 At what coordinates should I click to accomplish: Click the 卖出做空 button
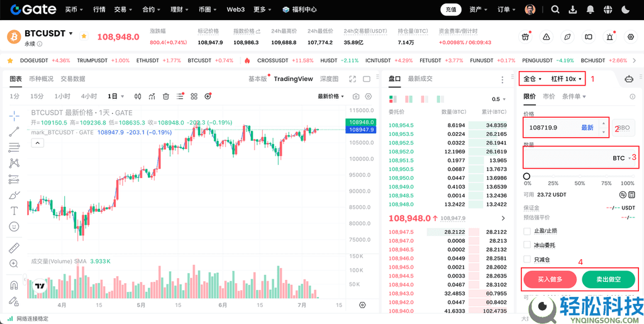[608, 280]
